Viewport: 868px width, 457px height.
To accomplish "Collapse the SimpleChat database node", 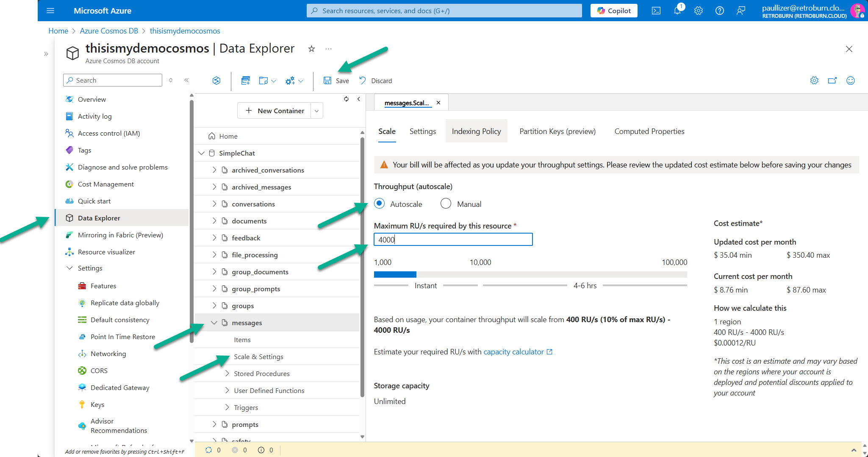I will click(202, 153).
